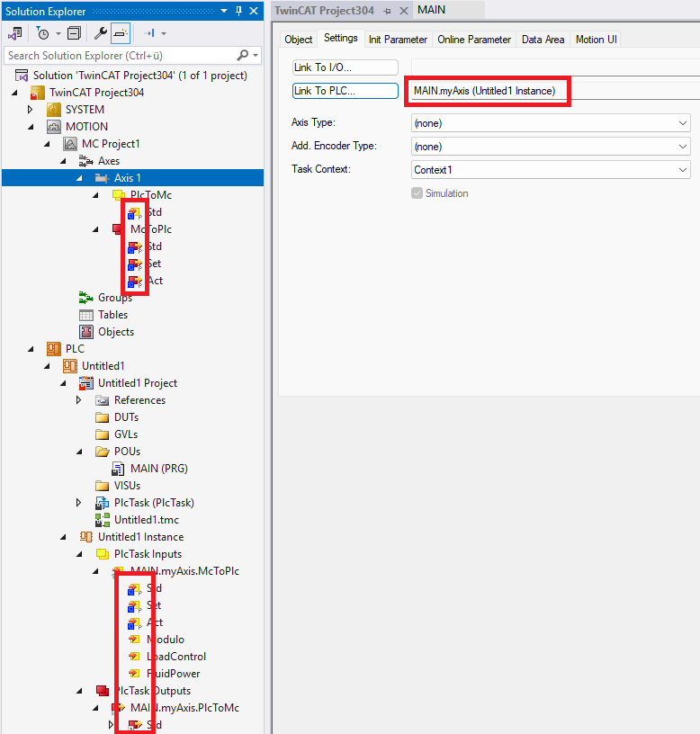
Task: Pin the TwinCAT Project304 tab
Action: point(387,11)
